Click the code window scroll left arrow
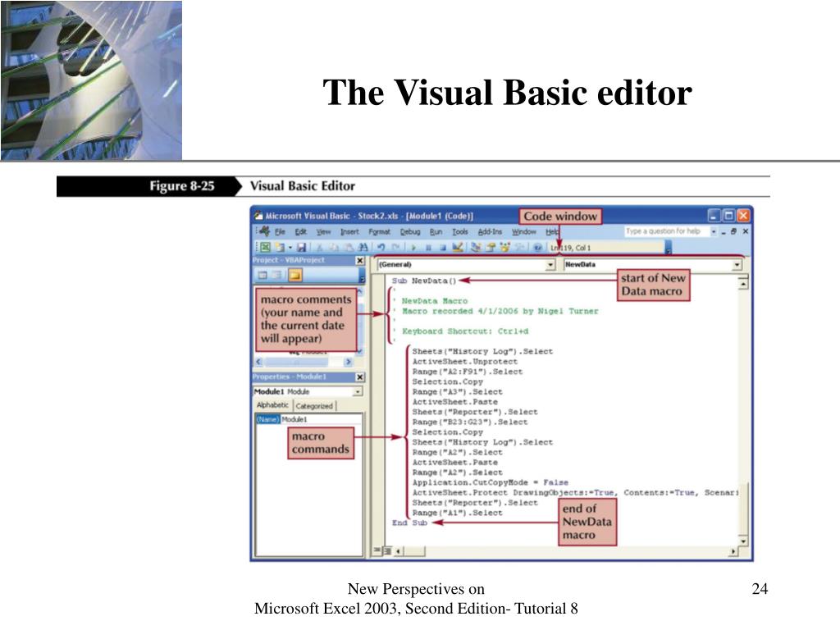The width and height of the screenshot is (840, 630). pos(398,550)
